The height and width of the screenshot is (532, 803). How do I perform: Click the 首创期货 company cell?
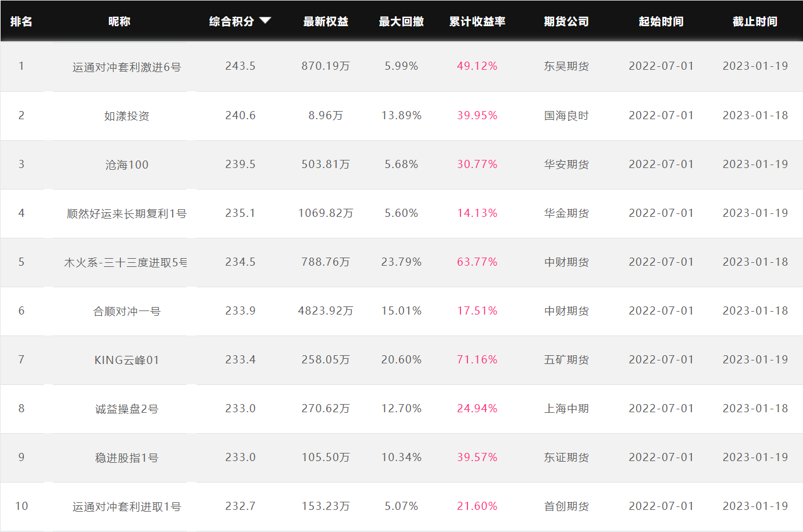coord(566,506)
